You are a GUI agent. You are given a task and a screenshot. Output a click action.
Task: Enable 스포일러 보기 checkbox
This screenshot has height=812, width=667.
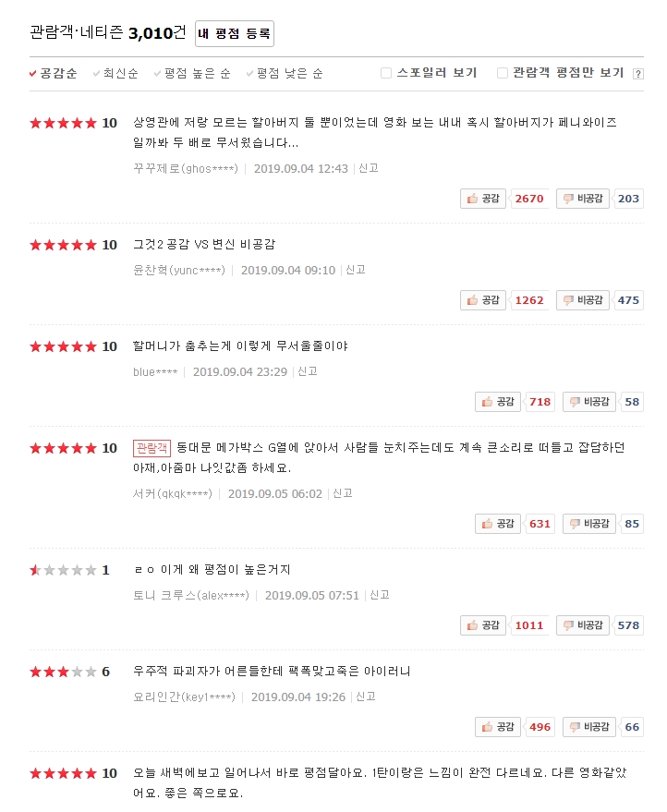(386, 73)
